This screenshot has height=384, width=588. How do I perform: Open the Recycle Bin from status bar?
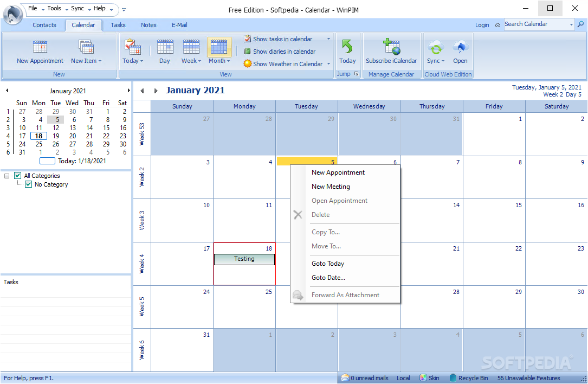[x=469, y=378]
